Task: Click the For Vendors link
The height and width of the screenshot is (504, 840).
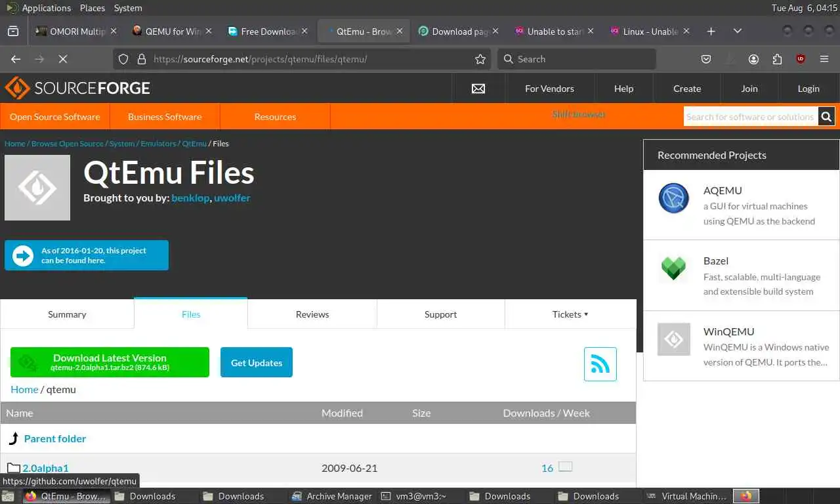Action: (549, 89)
